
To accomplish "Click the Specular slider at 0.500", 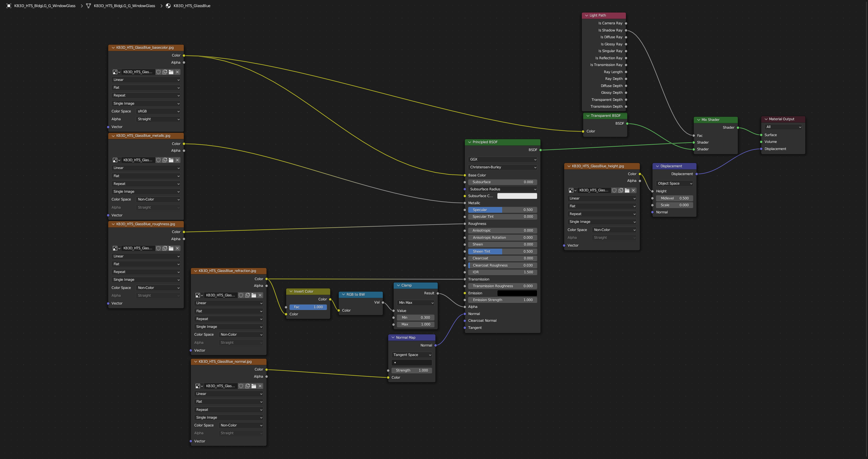I will click(x=502, y=210).
